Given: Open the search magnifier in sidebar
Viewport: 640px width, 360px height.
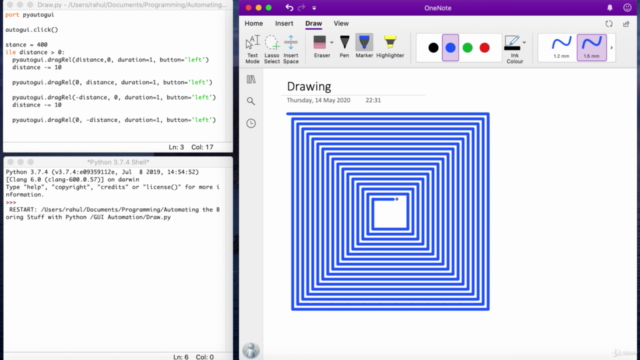Looking at the screenshot, I should click(x=251, y=101).
